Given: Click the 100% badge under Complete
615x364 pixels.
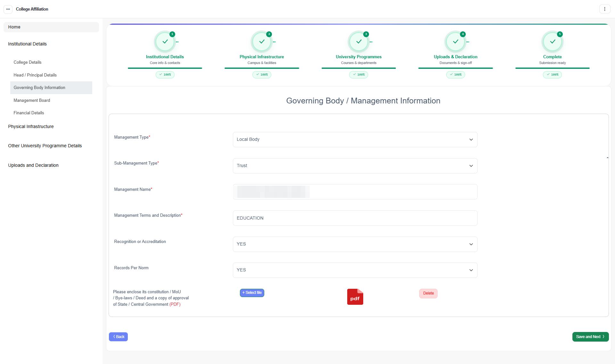Looking at the screenshot, I should coord(553,75).
